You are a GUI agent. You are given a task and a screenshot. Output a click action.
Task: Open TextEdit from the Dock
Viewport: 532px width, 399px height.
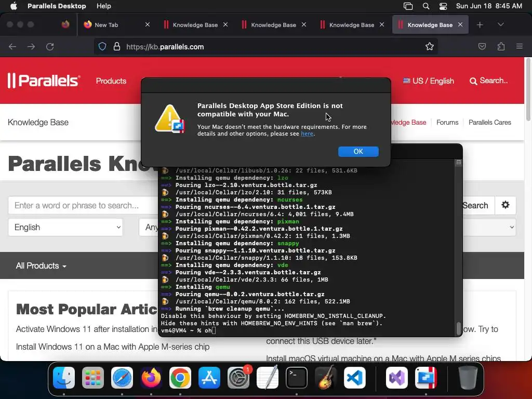pyautogui.click(x=268, y=378)
